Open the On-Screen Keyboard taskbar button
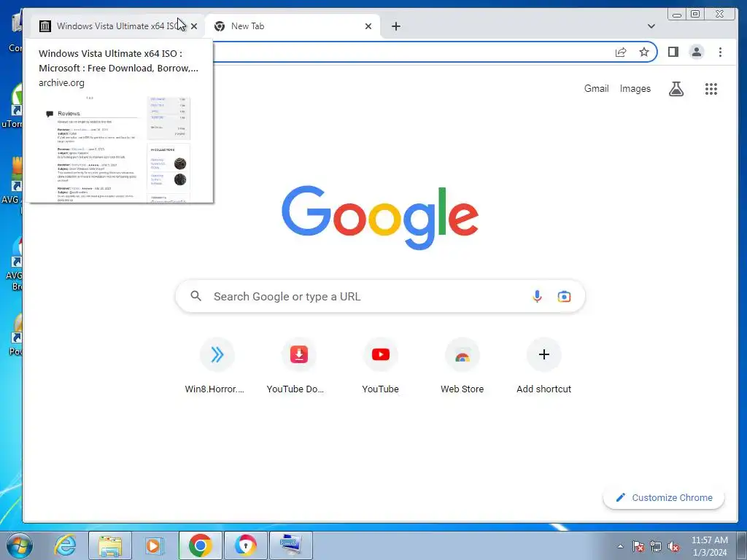Image resolution: width=747 pixels, height=560 pixels. point(291,545)
